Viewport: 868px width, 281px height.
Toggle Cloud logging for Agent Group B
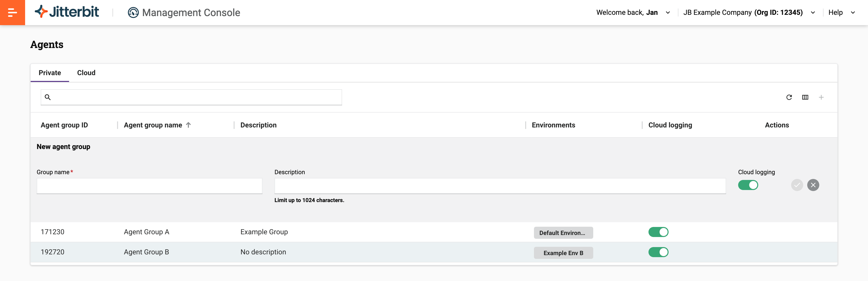tap(659, 252)
